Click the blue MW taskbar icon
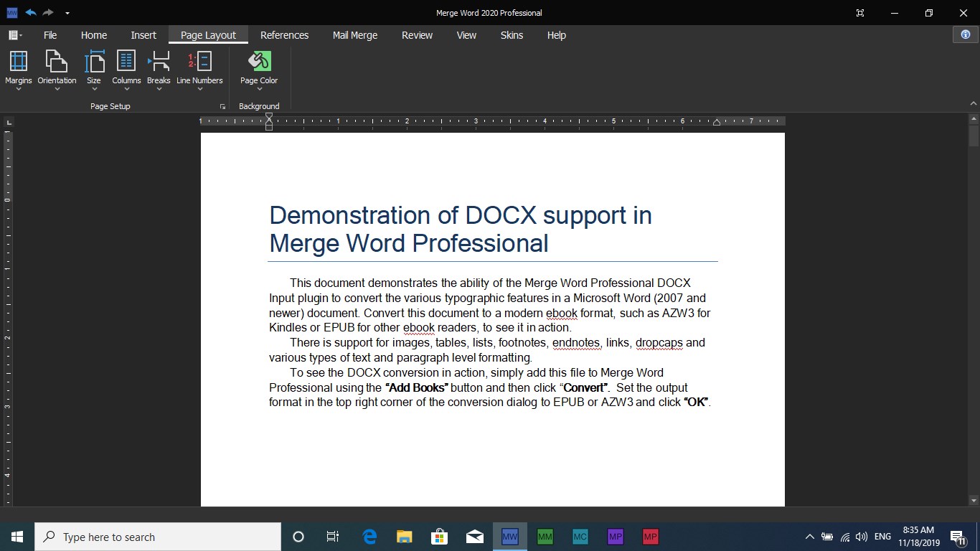Image resolution: width=980 pixels, height=551 pixels. [x=509, y=537]
